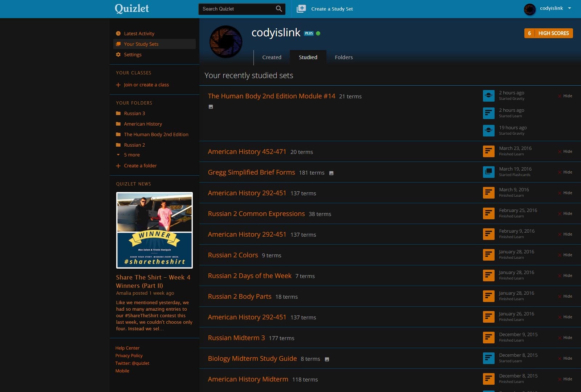Image resolution: width=581 pixels, height=392 pixels.
Task: Open Biology Midterm Study Guide set
Action: pos(252,359)
